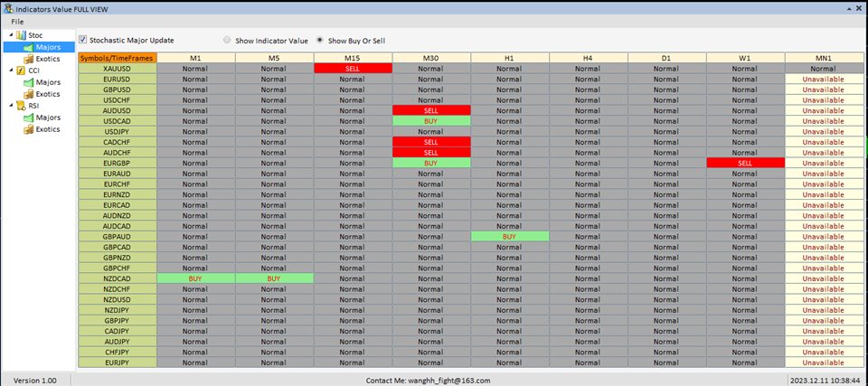Viewport: 868px width, 386px height.
Task: Select the EURNZD symbol row label
Action: tap(118, 194)
